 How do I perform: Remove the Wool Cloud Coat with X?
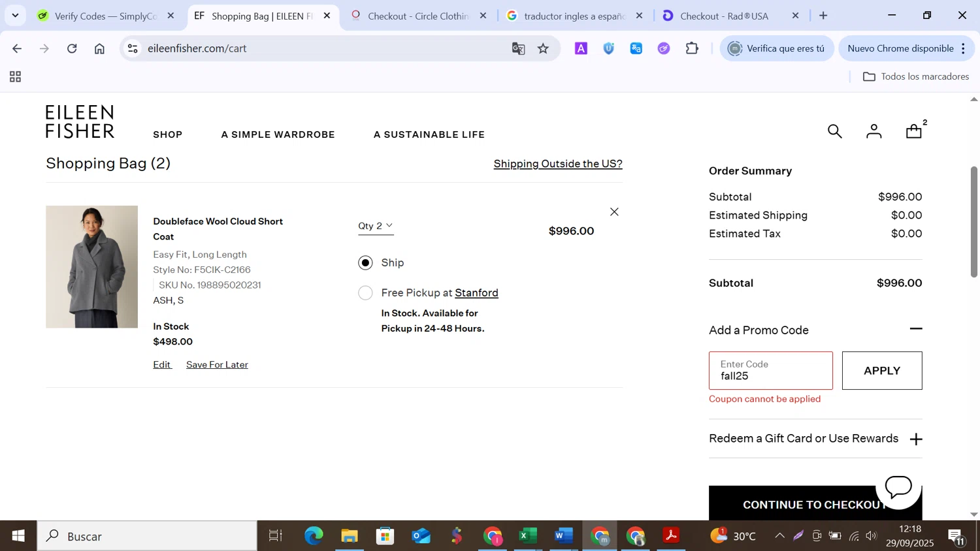[x=614, y=212]
